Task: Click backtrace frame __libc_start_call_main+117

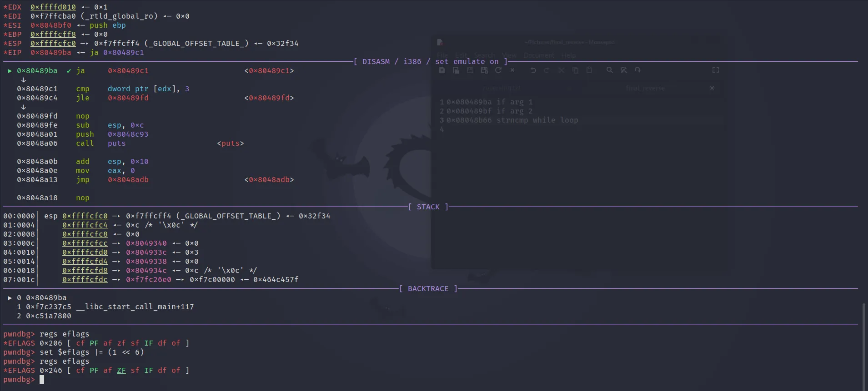Action: [135, 307]
